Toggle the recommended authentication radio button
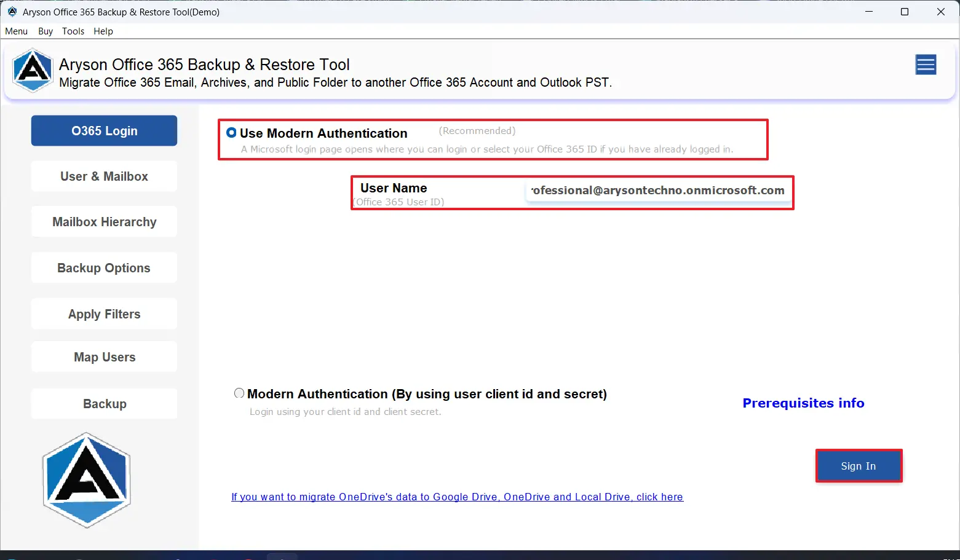Image resolution: width=960 pixels, height=560 pixels. (231, 132)
